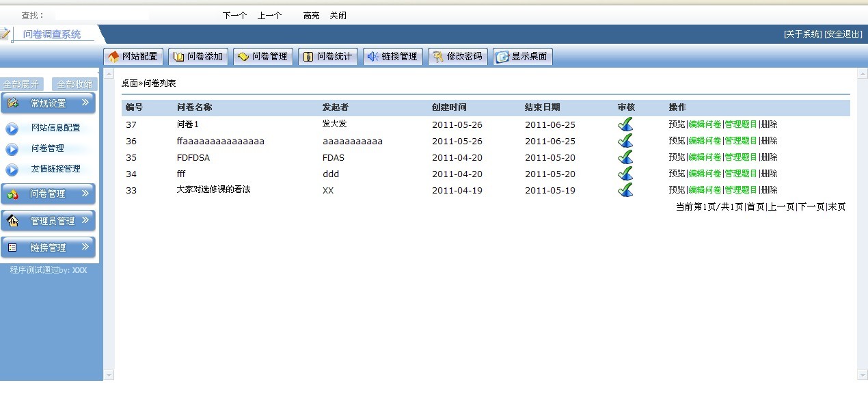868x400 pixels.
Task: Click 编辑问卷 for 大家对选修课的看法
Action: pyautogui.click(x=705, y=190)
